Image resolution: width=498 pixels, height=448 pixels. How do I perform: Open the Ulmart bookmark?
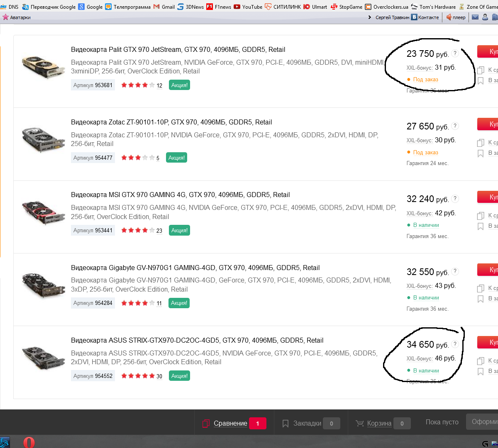tap(315, 7)
